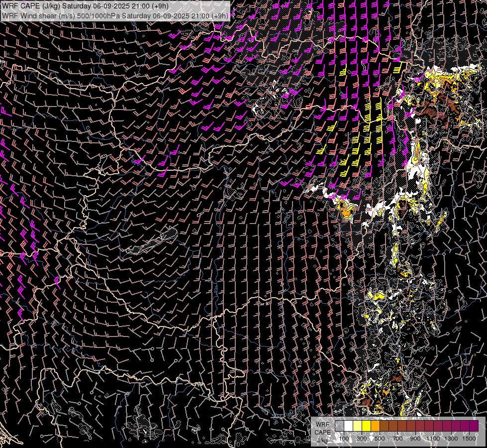Click the 100 legend value
Viewport: 487px width, 448px height.
pos(344,439)
